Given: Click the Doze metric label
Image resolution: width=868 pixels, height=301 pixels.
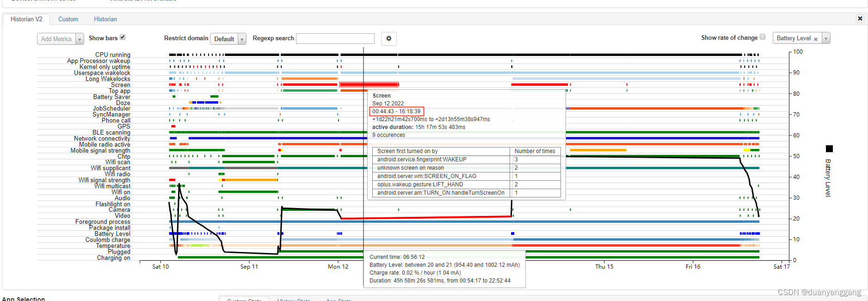Looking at the screenshot, I should point(123,103).
